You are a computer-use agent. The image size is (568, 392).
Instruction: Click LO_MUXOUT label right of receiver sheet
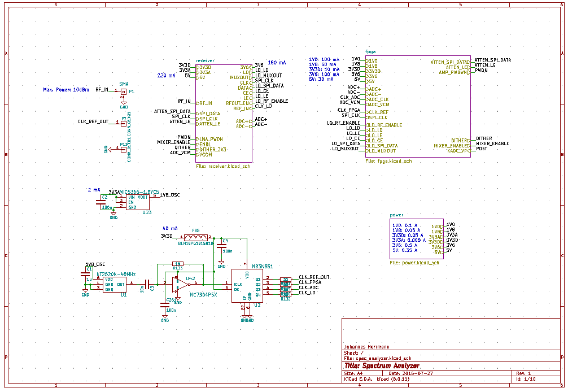268,75
